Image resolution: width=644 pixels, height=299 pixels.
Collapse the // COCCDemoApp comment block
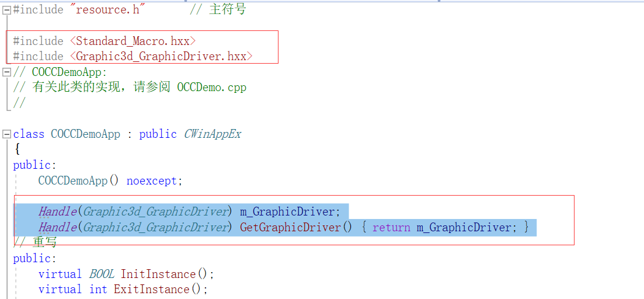pos(6,72)
